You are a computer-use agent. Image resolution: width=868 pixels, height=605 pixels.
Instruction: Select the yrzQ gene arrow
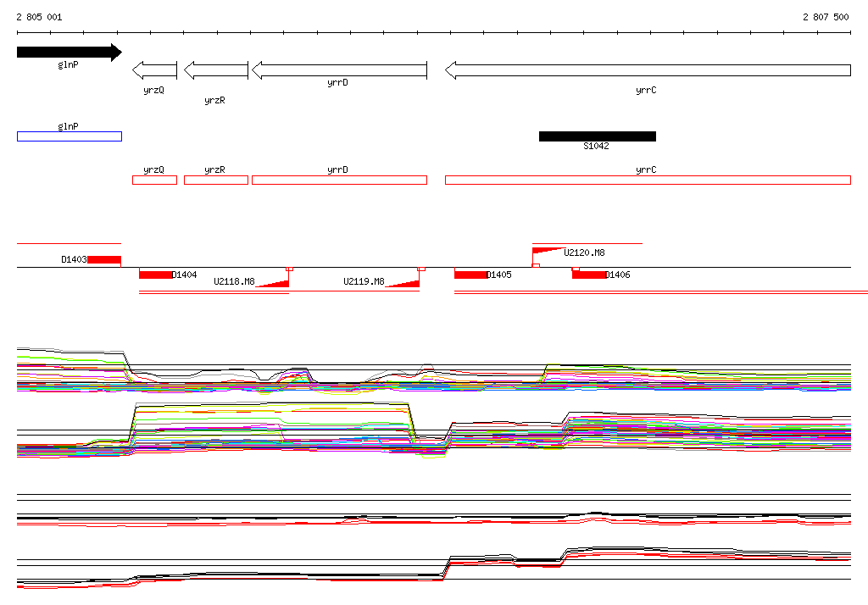coord(154,70)
